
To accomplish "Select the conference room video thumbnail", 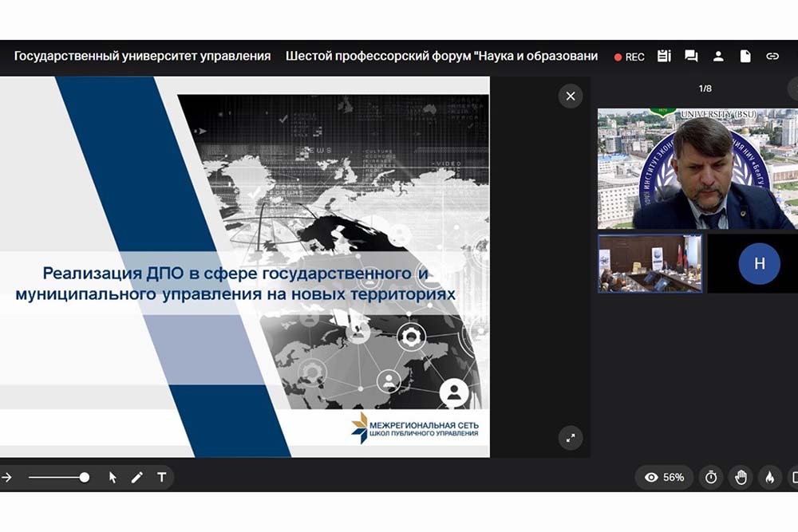I will [x=650, y=263].
